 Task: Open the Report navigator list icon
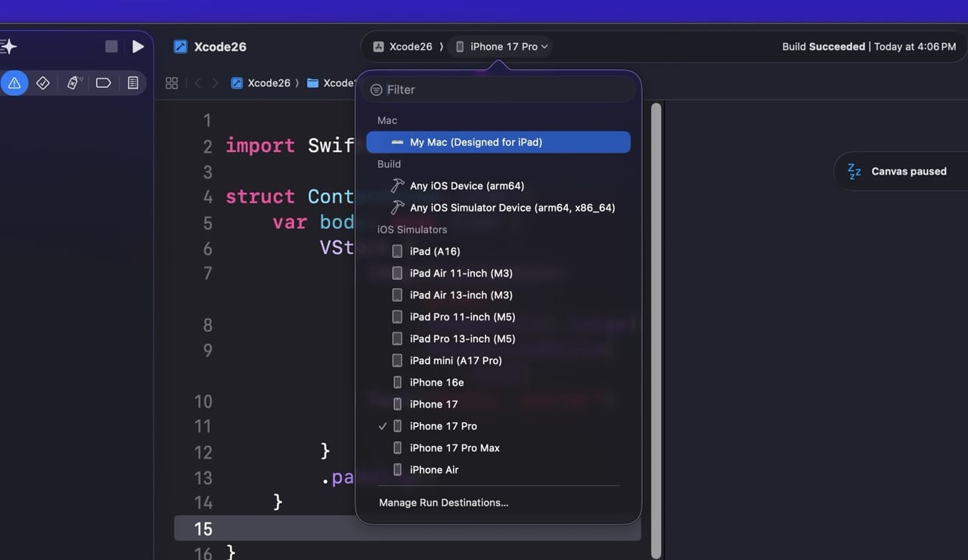click(133, 83)
